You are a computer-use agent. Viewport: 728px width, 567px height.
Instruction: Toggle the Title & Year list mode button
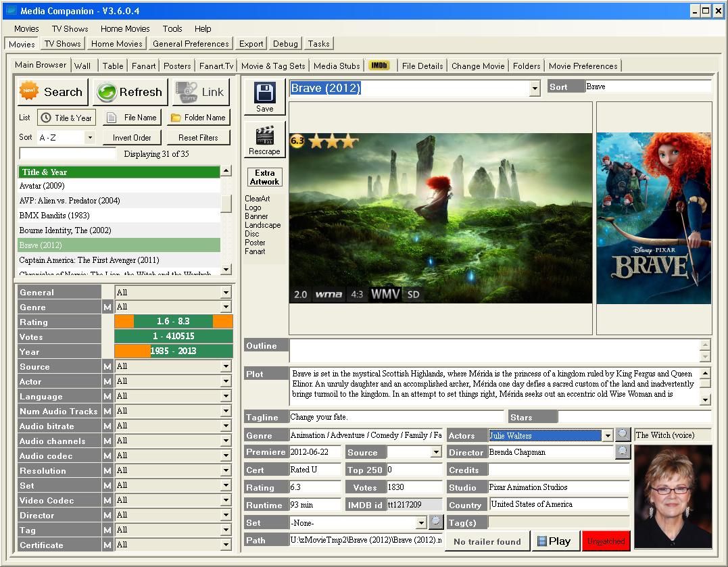pyautogui.click(x=66, y=117)
